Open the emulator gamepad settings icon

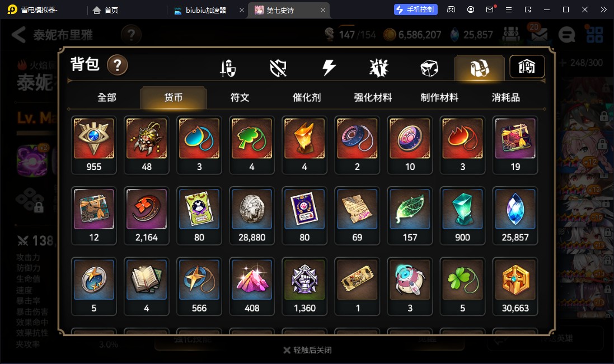(451, 10)
